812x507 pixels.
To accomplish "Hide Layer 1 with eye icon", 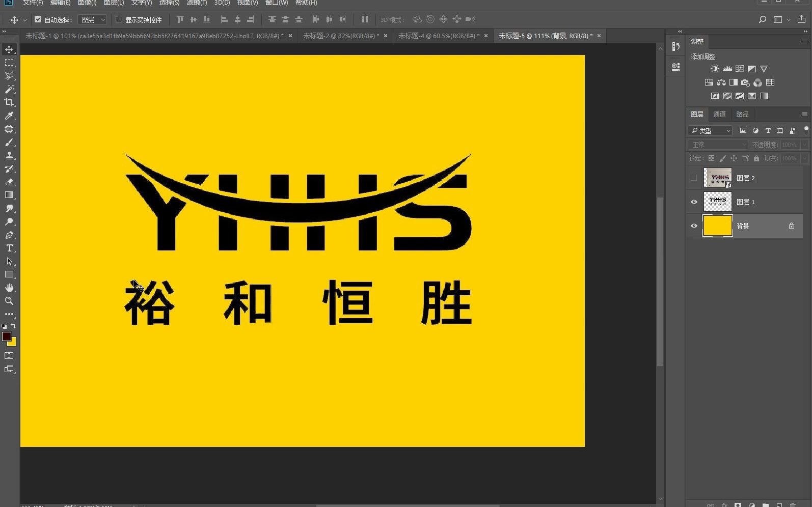I will coord(694,202).
